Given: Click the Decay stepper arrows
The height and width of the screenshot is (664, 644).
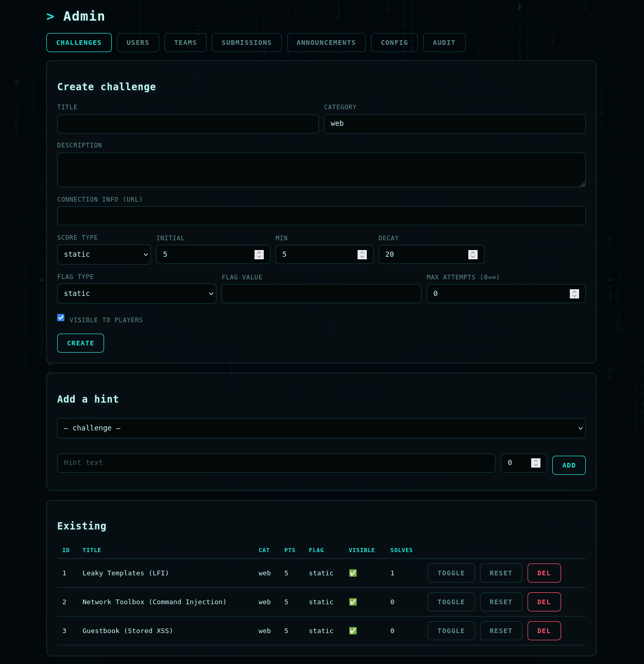Looking at the screenshot, I should click(x=473, y=255).
